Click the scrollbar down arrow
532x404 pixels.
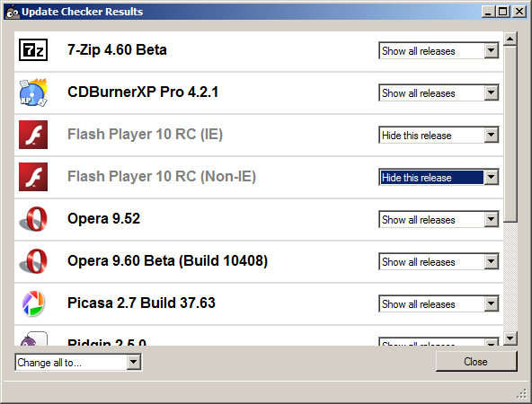pyautogui.click(x=510, y=338)
